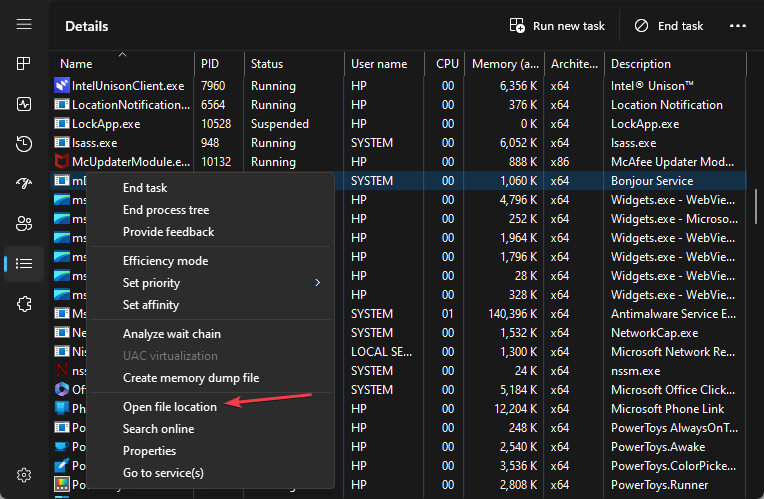764x499 pixels.
Task: Choose End task in context menu
Action: 145,188
